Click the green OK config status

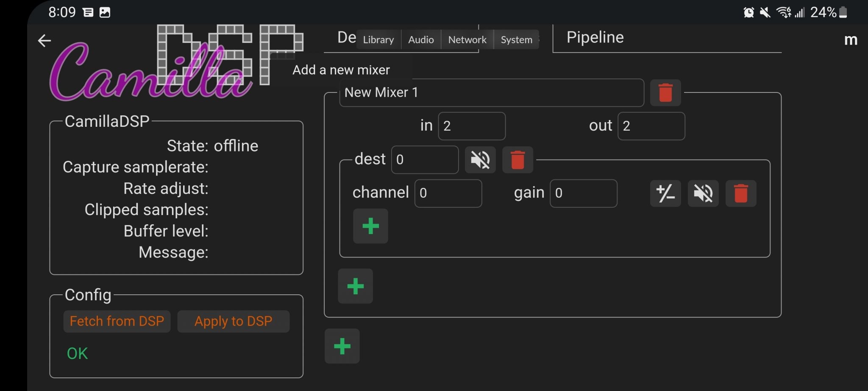(x=77, y=353)
